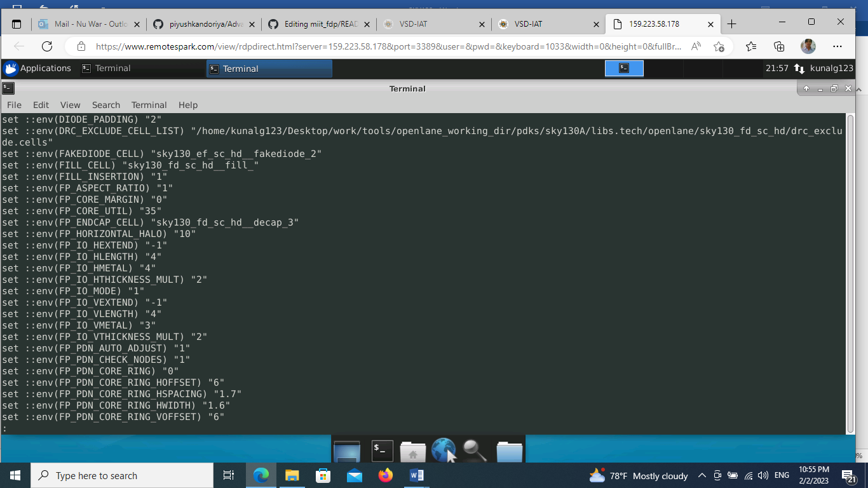Click the Read aloud icon in the address bar
Screen dimensions: 868x488
coord(696,46)
